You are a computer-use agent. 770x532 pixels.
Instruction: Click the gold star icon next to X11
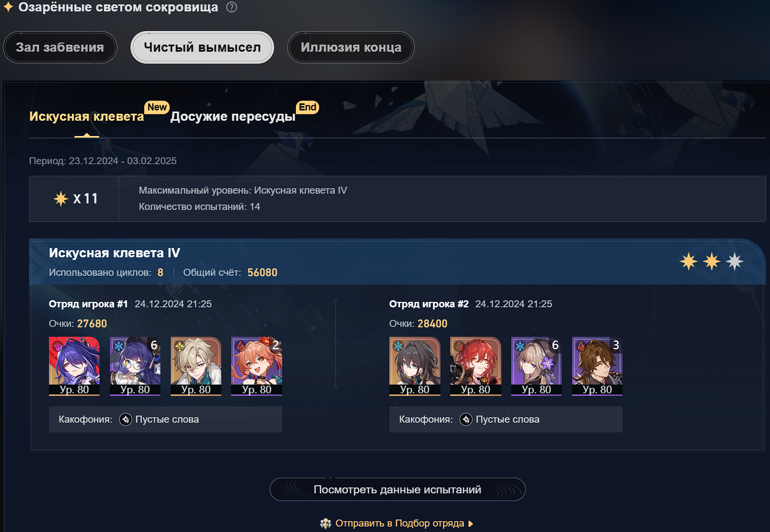click(60, 199)
